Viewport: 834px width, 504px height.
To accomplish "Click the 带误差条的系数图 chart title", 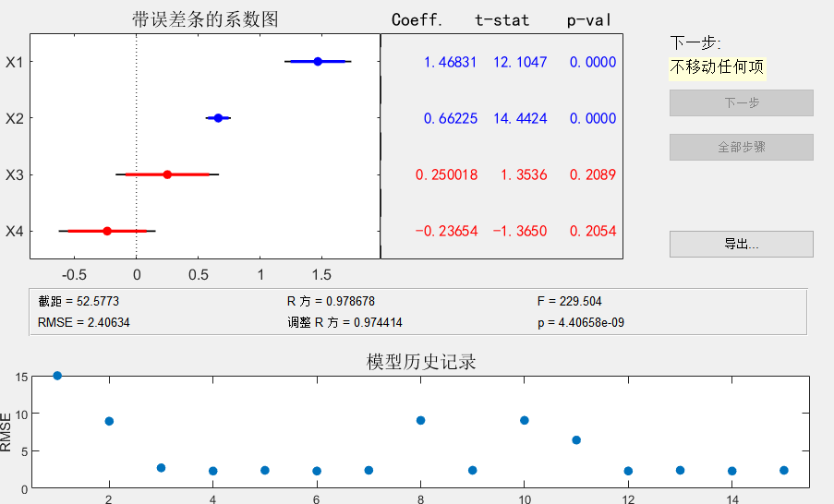I will pyautogui.click(x=205, y=19).
